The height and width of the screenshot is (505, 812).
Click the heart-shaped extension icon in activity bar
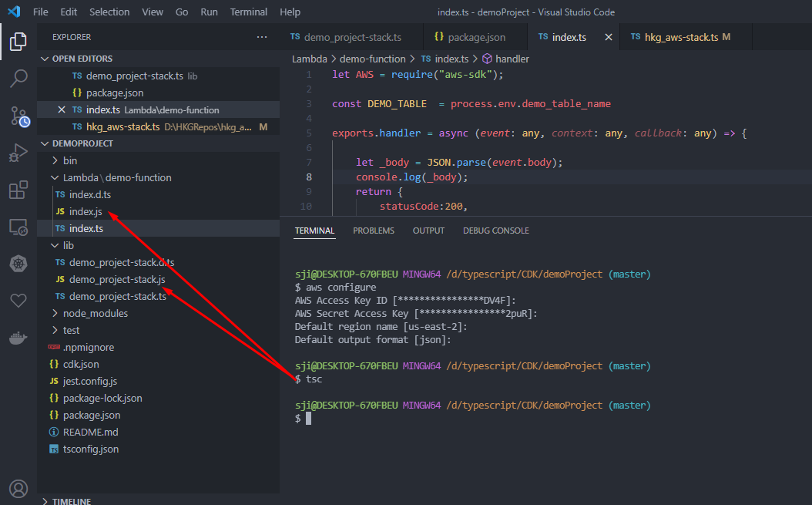point(18,300)
